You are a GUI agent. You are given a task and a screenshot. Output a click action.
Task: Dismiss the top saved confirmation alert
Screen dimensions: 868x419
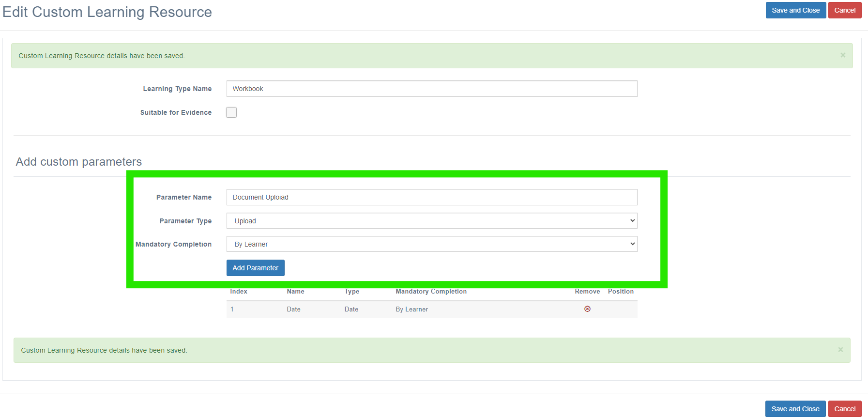(843, 55)
